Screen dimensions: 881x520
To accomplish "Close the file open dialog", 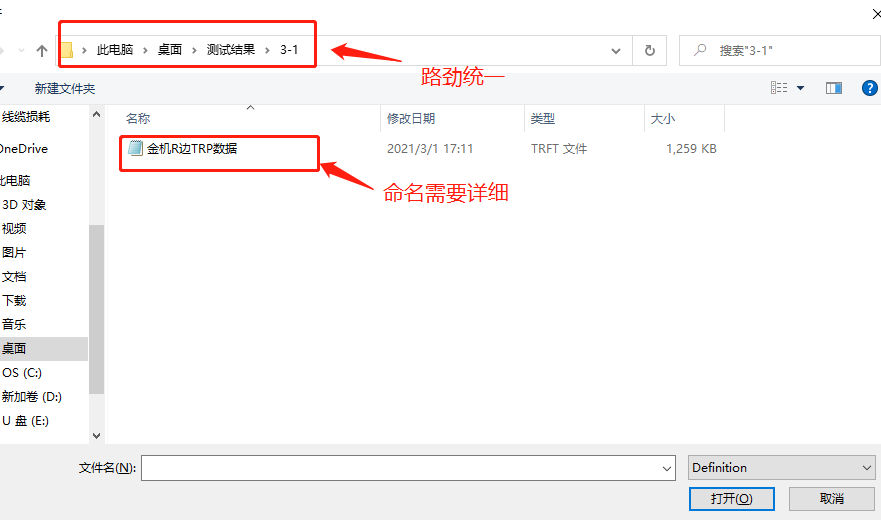I will click(875, 13).
